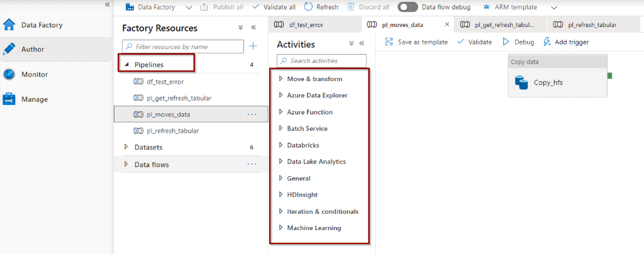Screen dimensions: 644x254
Task: Add new resource with plus icon
Action: click(253, 47)
